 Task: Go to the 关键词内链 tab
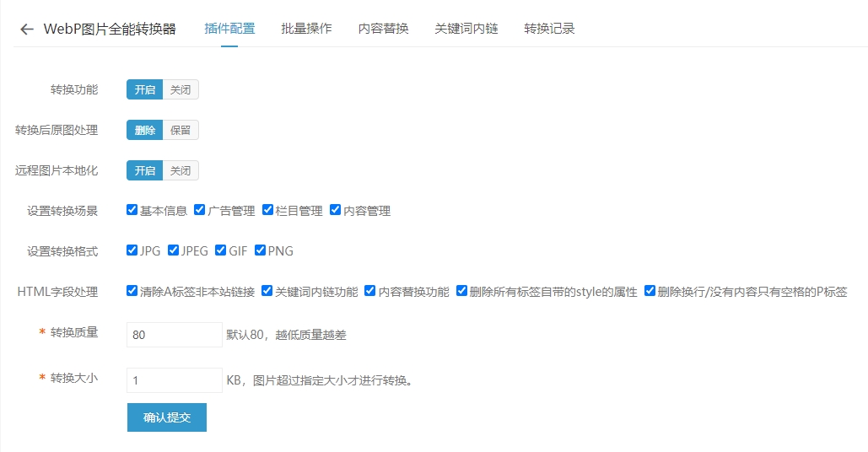(x=466, y=29)
